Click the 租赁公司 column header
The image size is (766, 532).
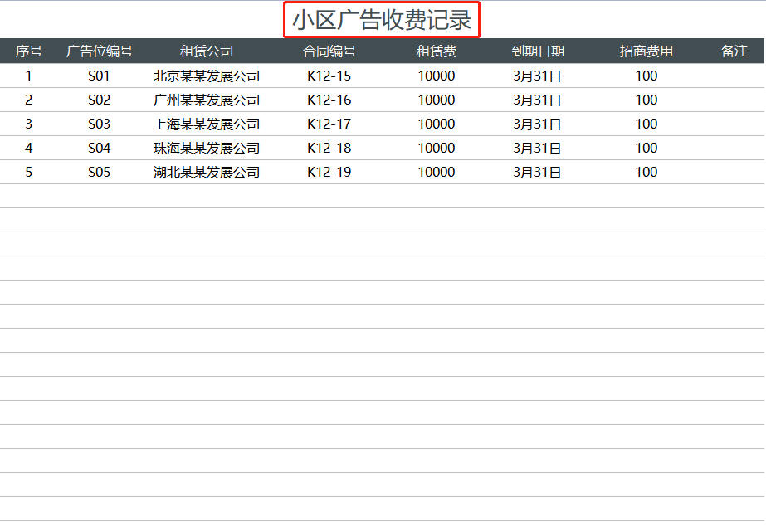205,51
